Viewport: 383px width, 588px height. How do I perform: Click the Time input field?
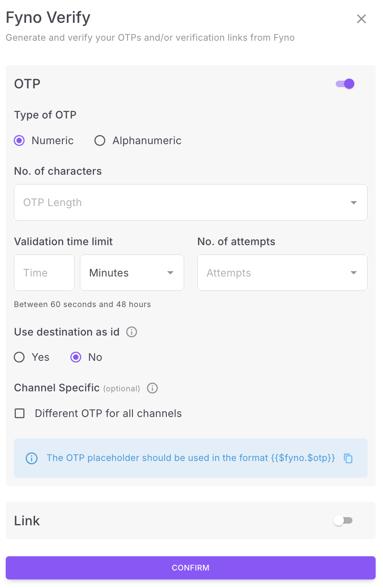pyautogui.click(x=44, y=273)
